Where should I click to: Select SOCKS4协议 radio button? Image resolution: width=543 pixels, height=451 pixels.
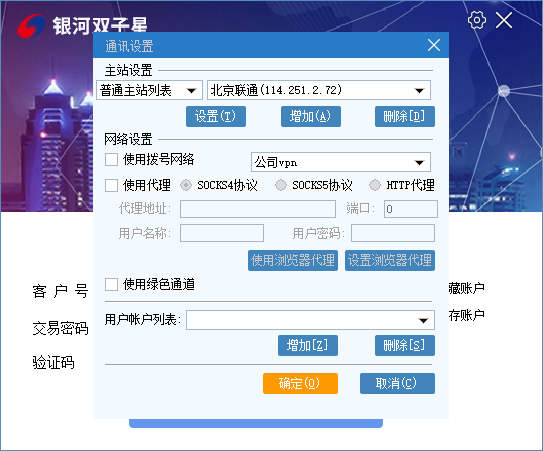click(x=186, y=185)
